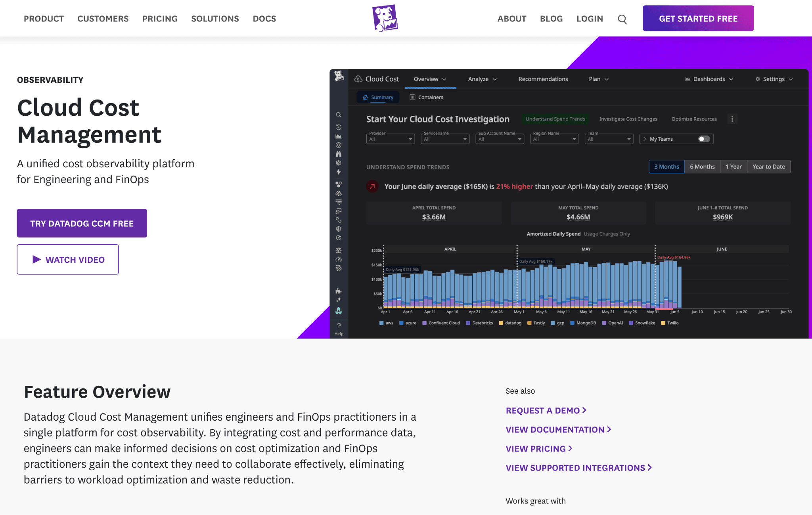The image size is (812, 515).
Task: Select the 1 Year time range
Action: (x=733, y=167)
